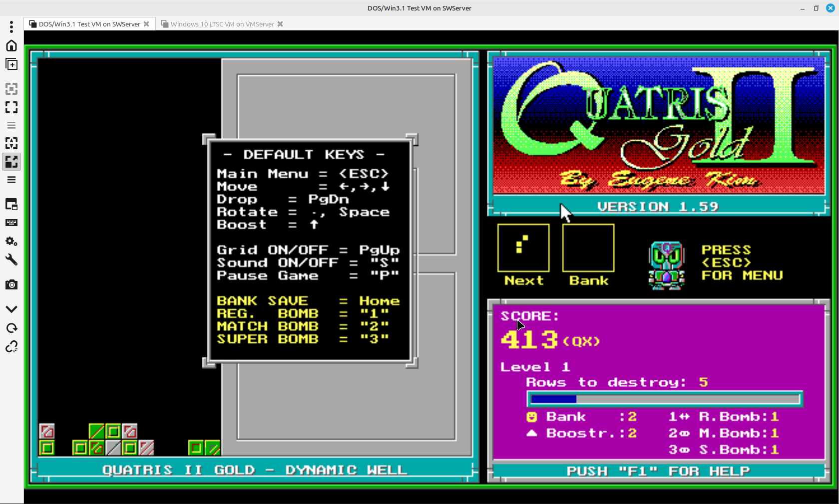The height and width of the screenshot is (504, 839).
Task: Toggle the highlighted scaled-display mode icon
Action: pos(11,161)
